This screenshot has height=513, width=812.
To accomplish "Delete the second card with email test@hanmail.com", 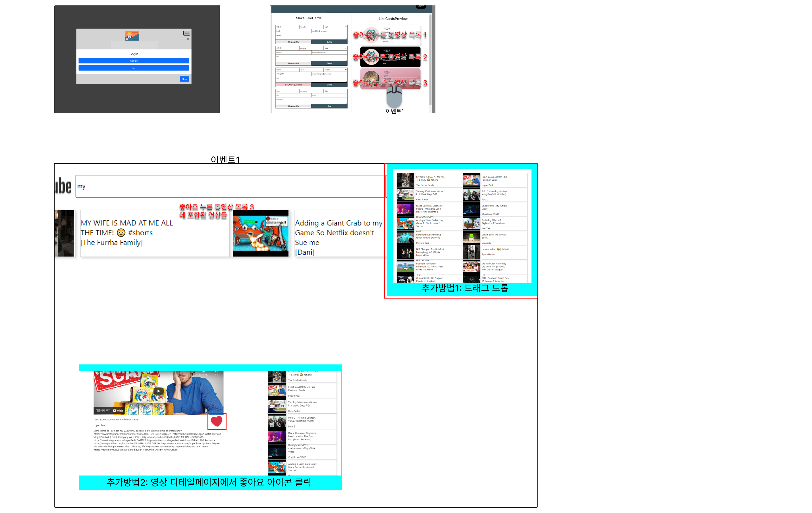I will point(329,63).
